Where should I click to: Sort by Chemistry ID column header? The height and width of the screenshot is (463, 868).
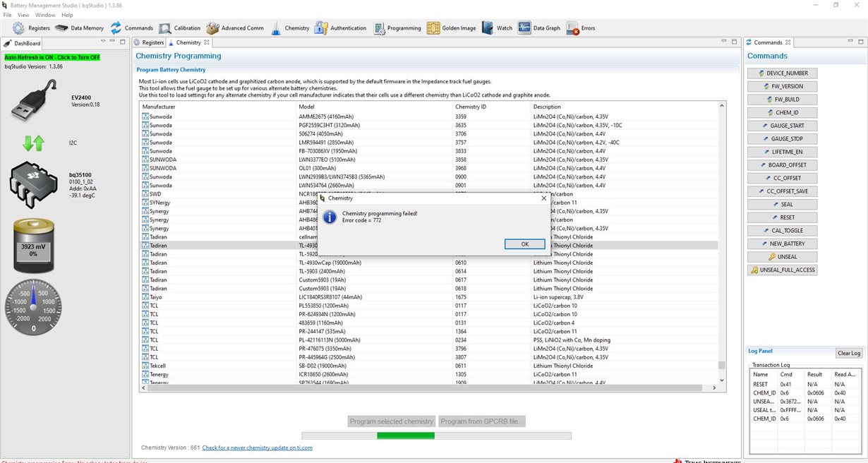[491, 107]
